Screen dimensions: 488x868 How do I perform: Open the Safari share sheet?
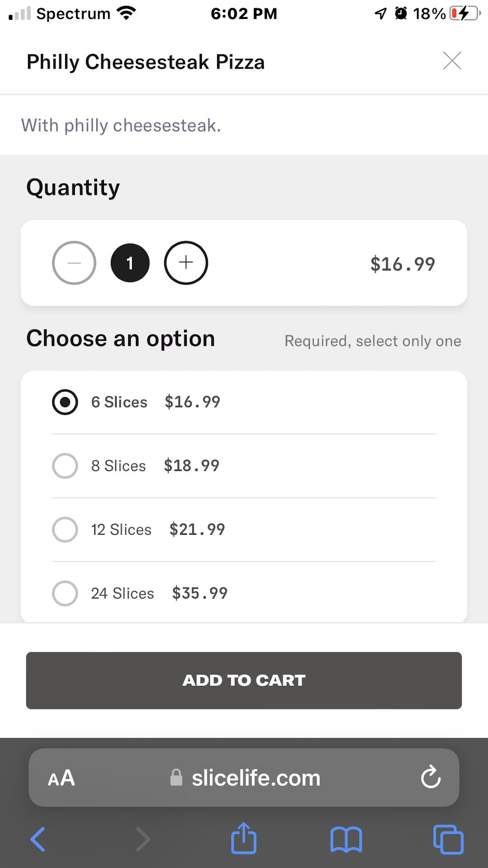[x=244, y=839]
